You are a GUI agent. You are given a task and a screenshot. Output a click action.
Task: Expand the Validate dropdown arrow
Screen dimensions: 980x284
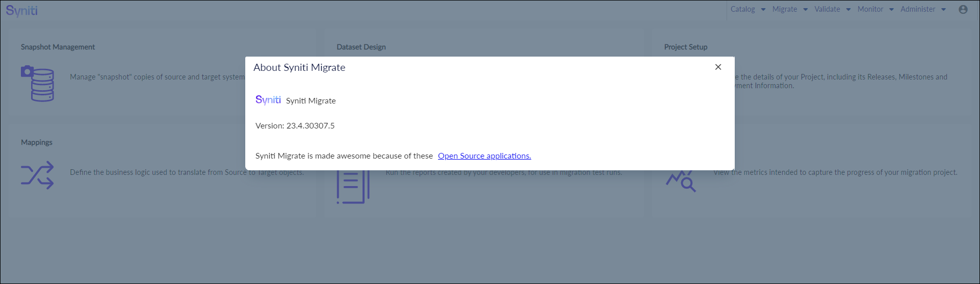pos(848,10)
